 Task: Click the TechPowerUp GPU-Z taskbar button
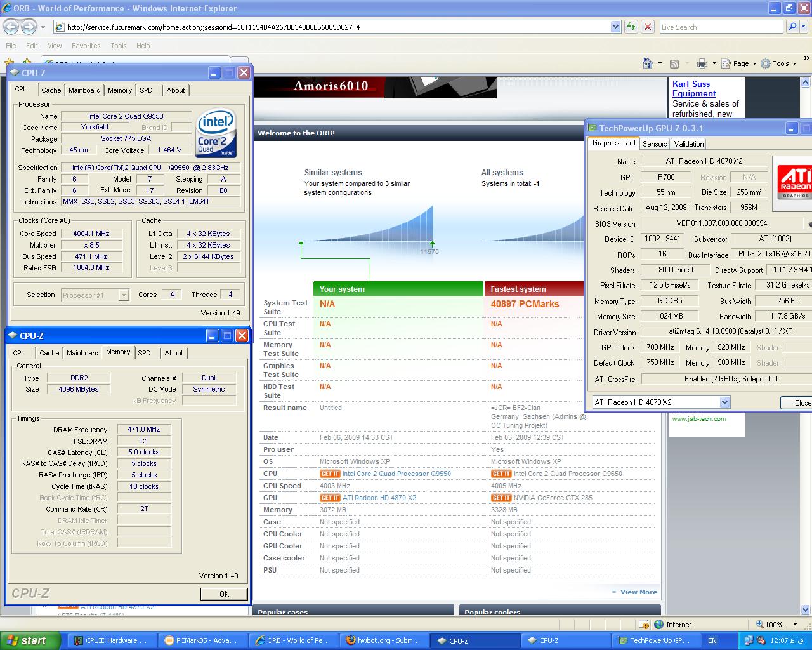click(655, 640)
